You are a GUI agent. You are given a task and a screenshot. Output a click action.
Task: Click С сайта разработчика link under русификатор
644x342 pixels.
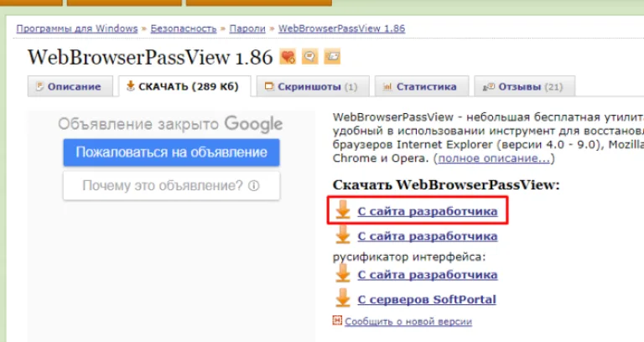pyautogui.click(x=428, y=274)
